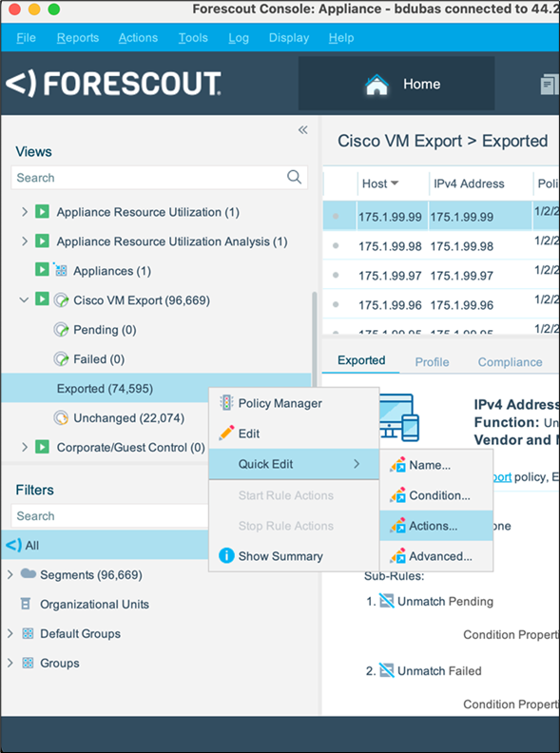Viewport: 560px width, 753px height.
Task: Click the Policy Manager traffic-light icon
Action: click(226, 403)
